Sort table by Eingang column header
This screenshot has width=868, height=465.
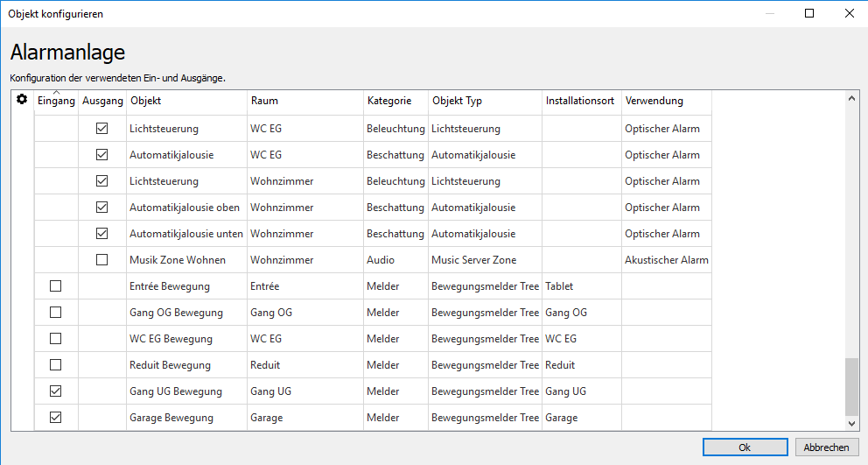pyautogui.click(x=56, y=102)
